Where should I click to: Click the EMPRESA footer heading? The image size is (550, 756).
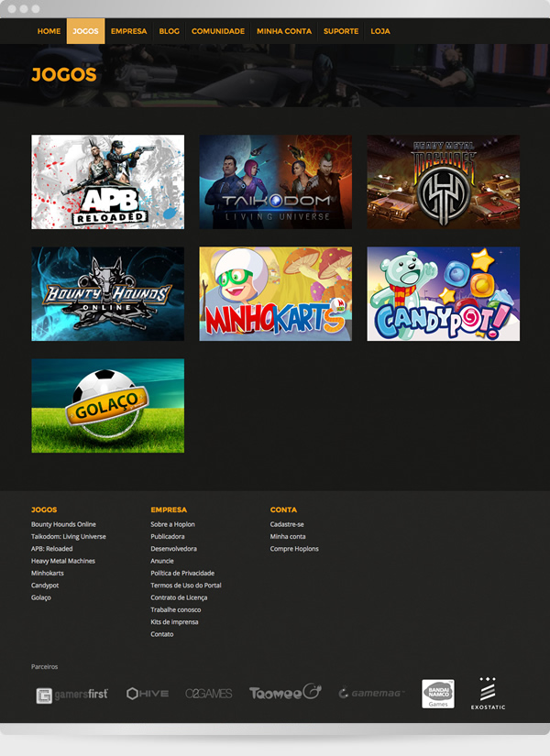tap(169, 509)
